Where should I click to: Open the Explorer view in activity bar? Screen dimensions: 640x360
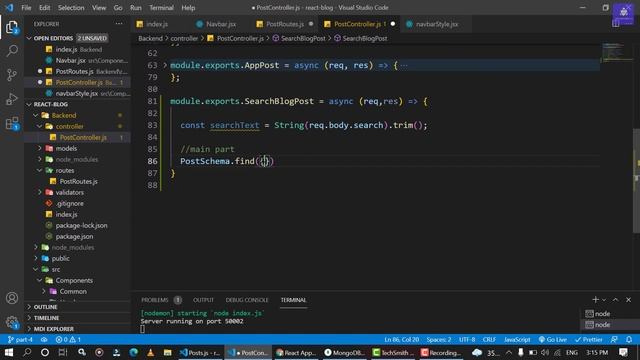click(12, 27)
